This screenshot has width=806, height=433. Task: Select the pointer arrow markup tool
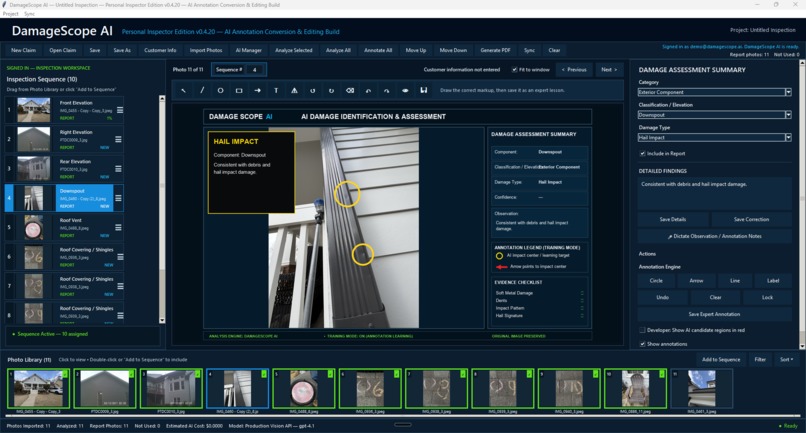click(184, 91)
